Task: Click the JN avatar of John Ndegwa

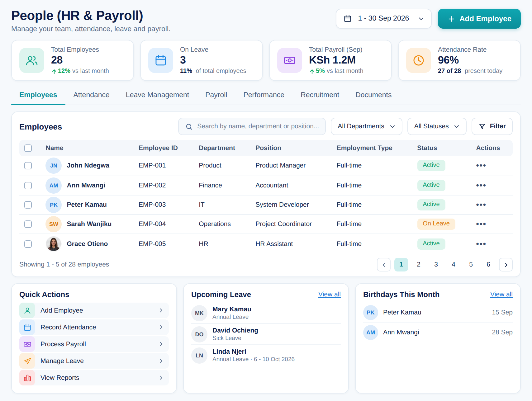Action: (x=54, y=166)
